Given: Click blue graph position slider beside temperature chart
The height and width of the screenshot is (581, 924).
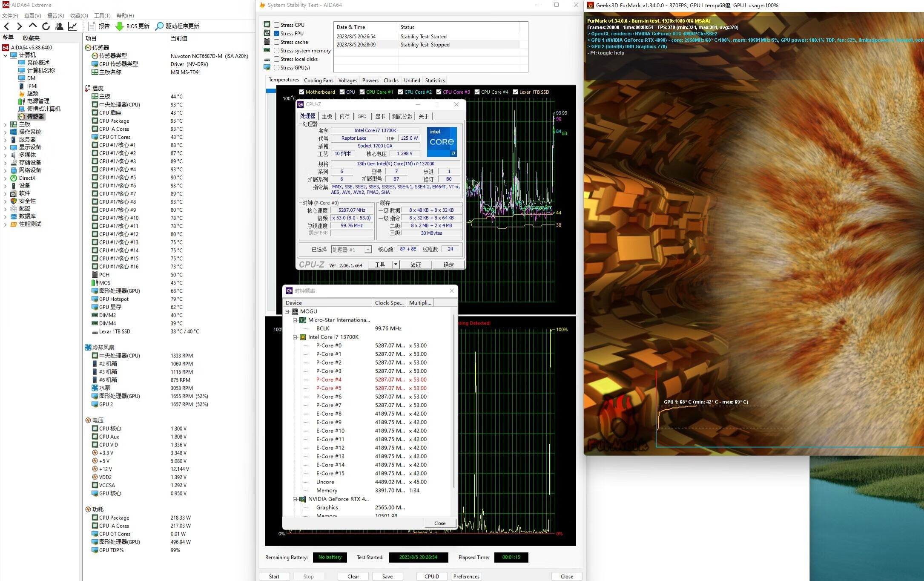Looking at the screenshot, I should click(x=271, y=91).
